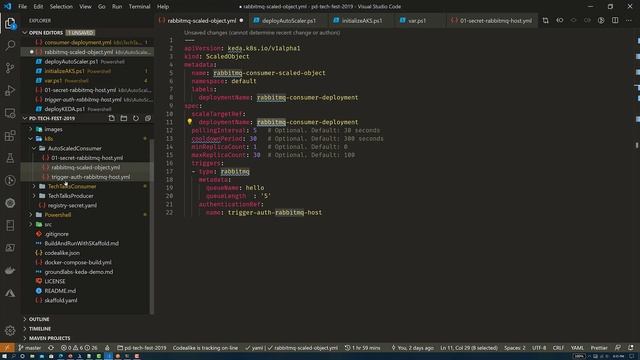Open the Selection menu
Image resolution: width=640 pixels, height=360 pixels.
point(61,7)
